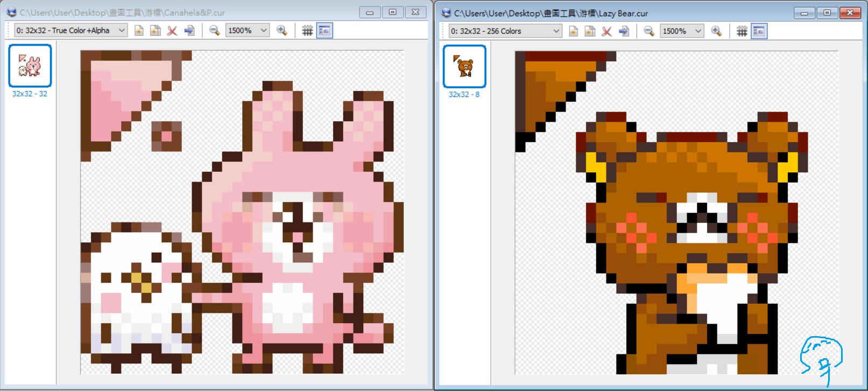Click the '32x32 - 32' label under thumbnail
This screenshot has width=868, height=391.
click(x=30, y=94)
